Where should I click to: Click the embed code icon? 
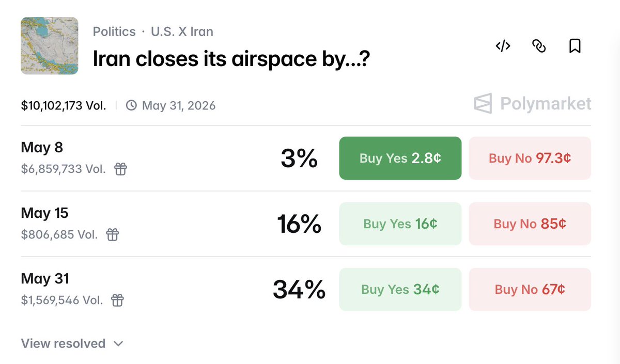point(503,46)
